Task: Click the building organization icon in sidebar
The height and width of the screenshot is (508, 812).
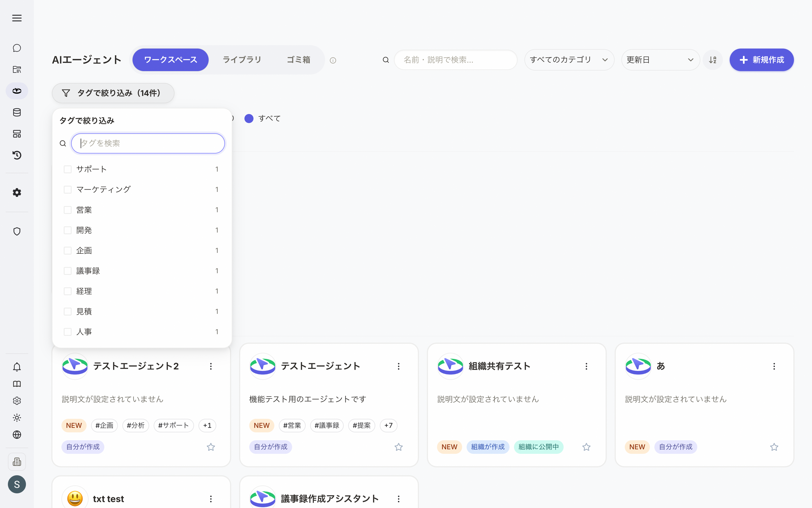Action: [17, 462]
